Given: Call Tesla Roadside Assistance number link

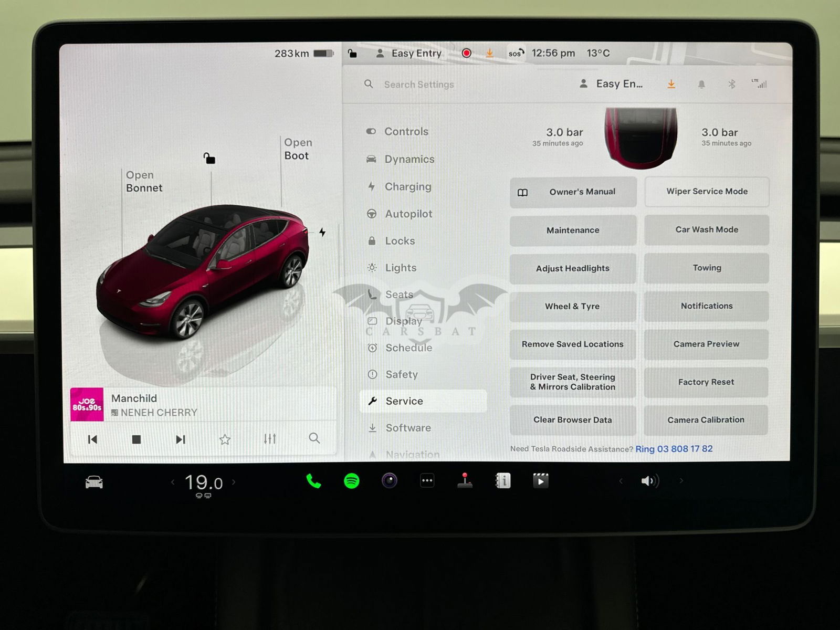Looking at the screenshot, I should pos(674,449).
